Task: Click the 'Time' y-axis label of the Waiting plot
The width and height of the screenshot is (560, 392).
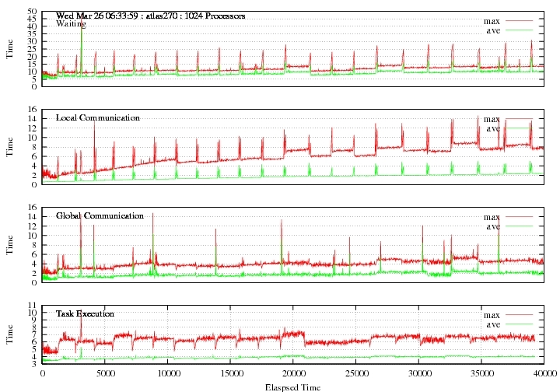Action: click(x=9, y=49)
